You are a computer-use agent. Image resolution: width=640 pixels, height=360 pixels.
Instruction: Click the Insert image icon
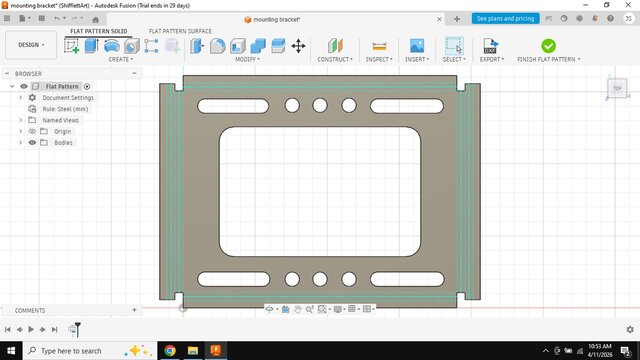click(417, 46)
